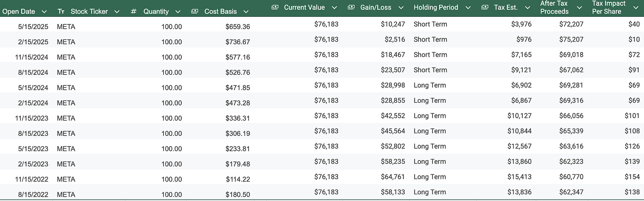
Task: Select the Holding Period header label
Action: [436, 8]
